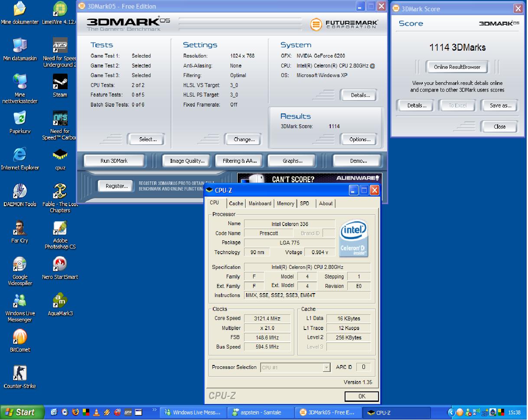Open Filtering & AA in 3DMark05

240,161
